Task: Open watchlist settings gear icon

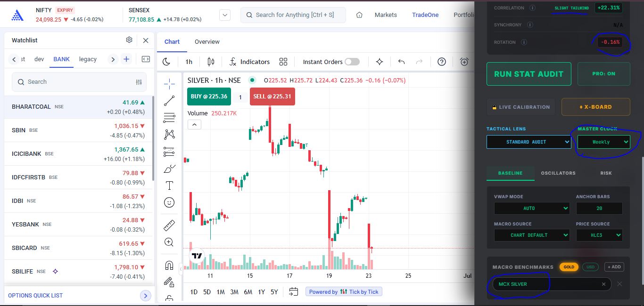Action: (x=129, y=40)
